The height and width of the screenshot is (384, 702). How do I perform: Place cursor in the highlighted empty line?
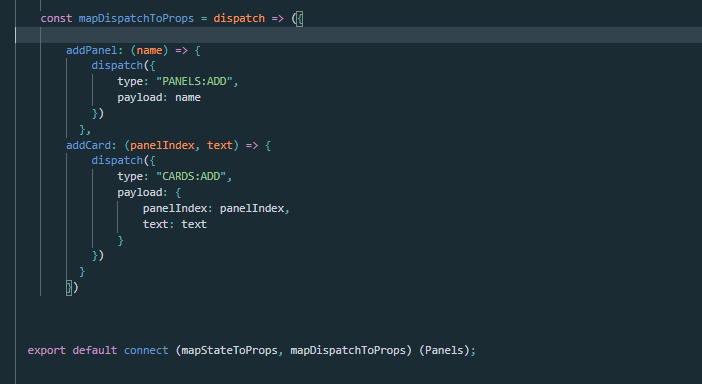point(358,35)
